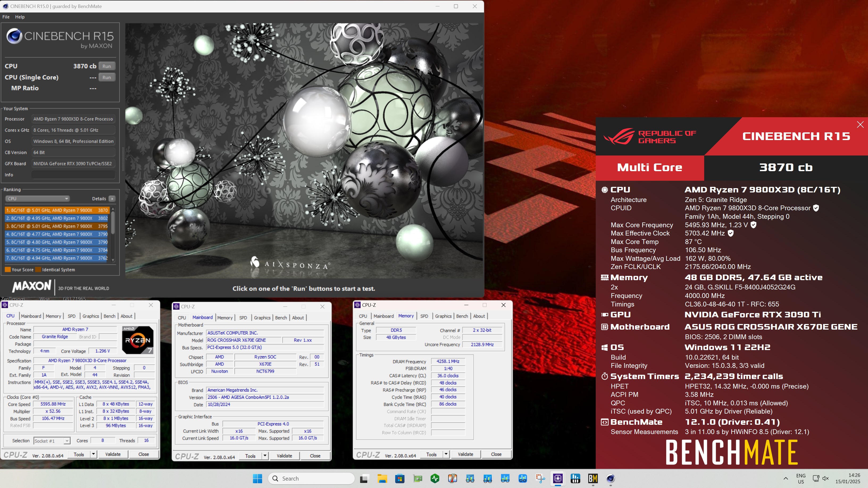The height and width of the screenshot is (488, 868).
Task: Click the GFX Board field showing RTX 3090 Ti
Action: tap(73, 164)
